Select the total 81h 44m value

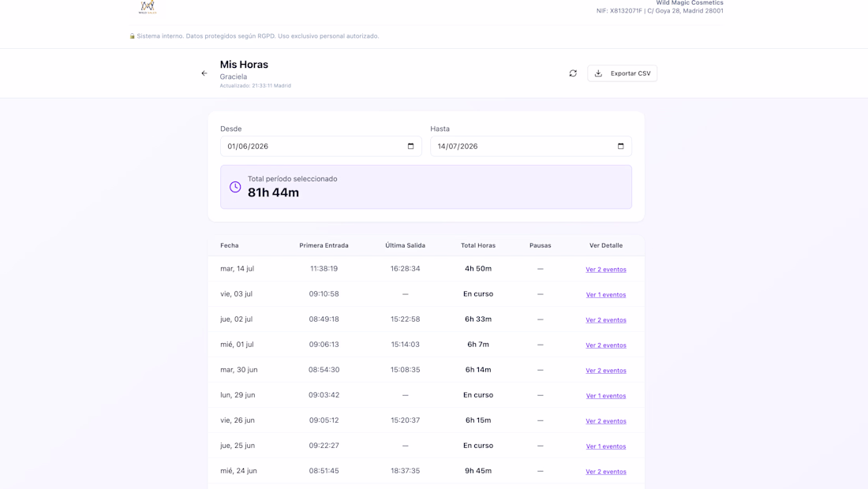[x=273, y=192]
